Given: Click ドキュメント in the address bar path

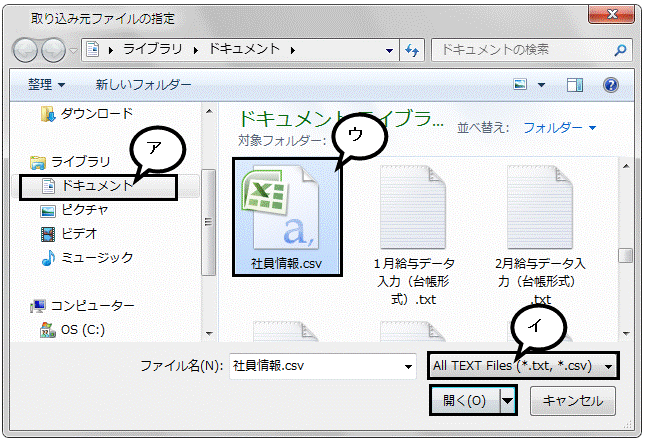Looking at the screenshot, I should tap(244, 49).
